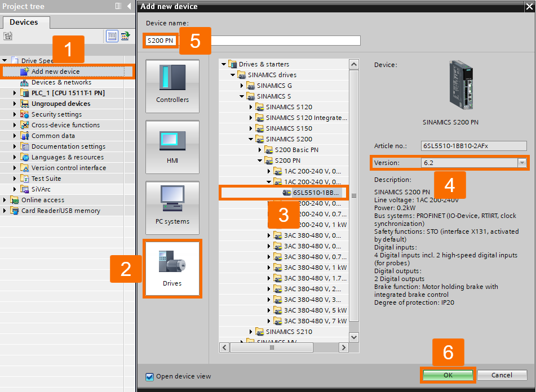This screenshot has width=536, height=392.
Task: Click the Common data icon
Action: click(x=24, y=136)
